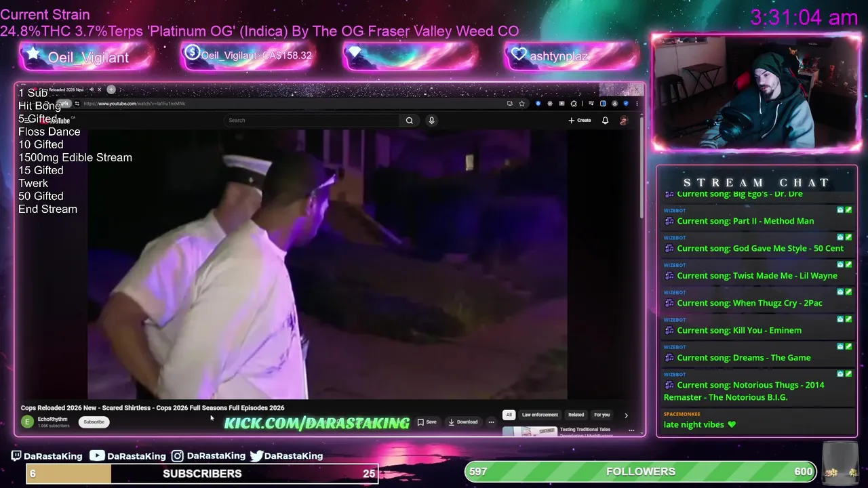Viewport: 868px width, 488px height.
Task: Select the Related filter chip
Action: point(576,415)
